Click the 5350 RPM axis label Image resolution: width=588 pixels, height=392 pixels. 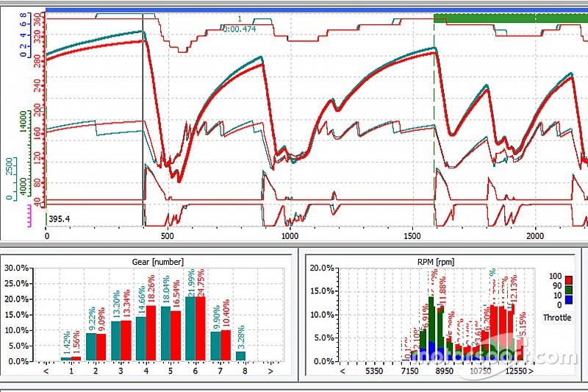pyautogui.click(x=374, y=371)
